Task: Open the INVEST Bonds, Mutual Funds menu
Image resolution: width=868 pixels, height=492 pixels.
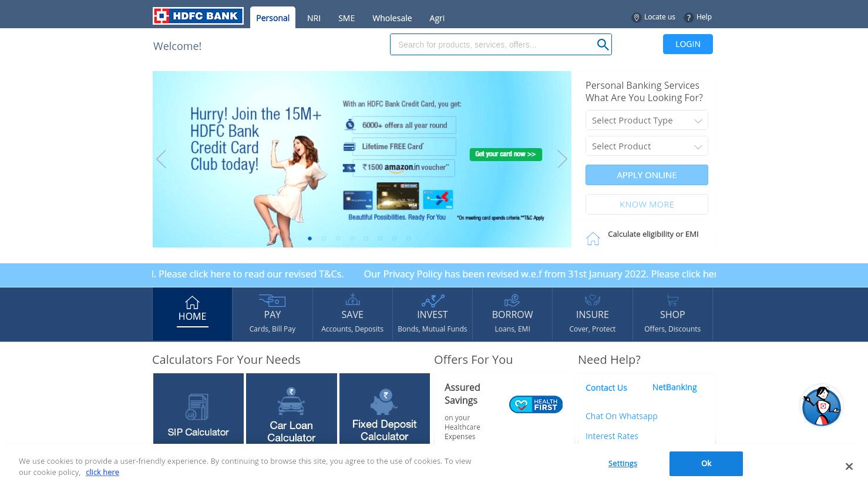Action: coord(432,314)
